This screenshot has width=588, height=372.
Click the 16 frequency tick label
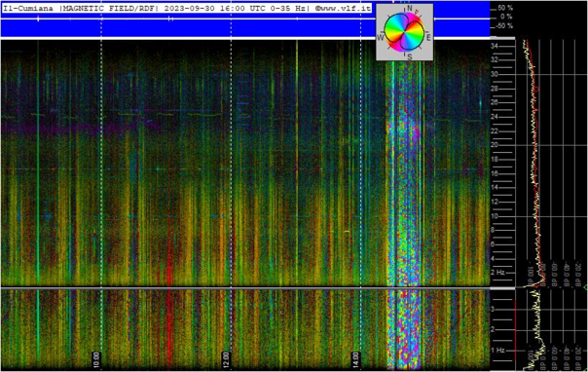point(495,173)
